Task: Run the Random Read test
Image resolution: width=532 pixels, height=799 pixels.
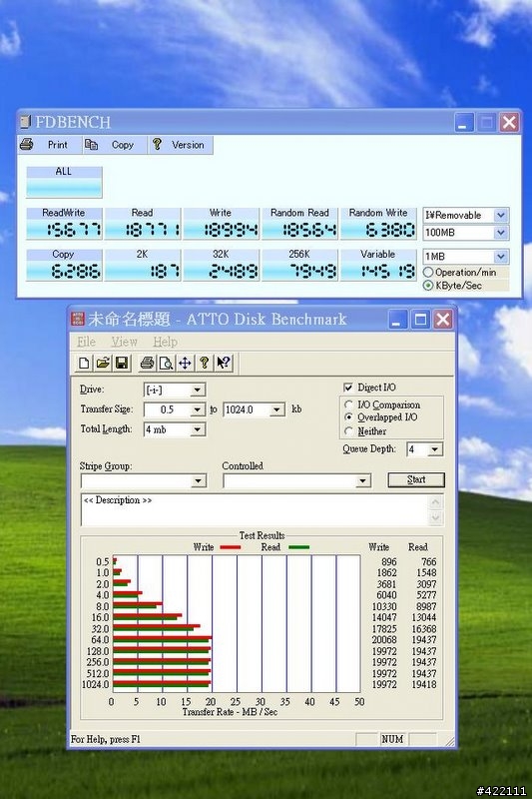Action: point(299,223)
